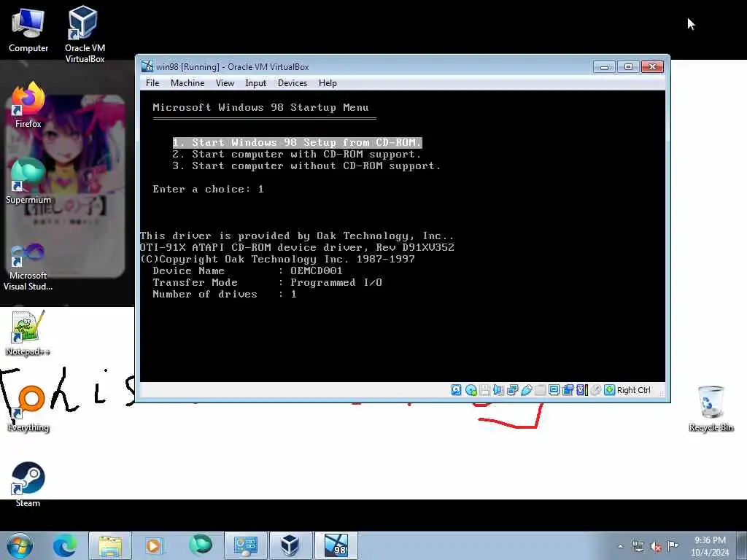The image size is (747, 560).
Task: Open the Windows Start menu
Action: (20, 545)
